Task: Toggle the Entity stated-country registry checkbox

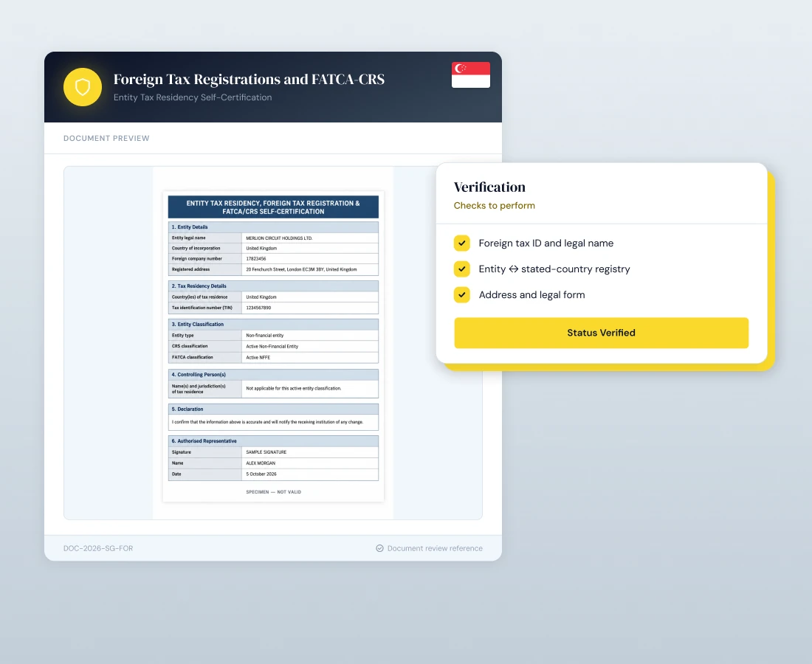Action: 462,269
